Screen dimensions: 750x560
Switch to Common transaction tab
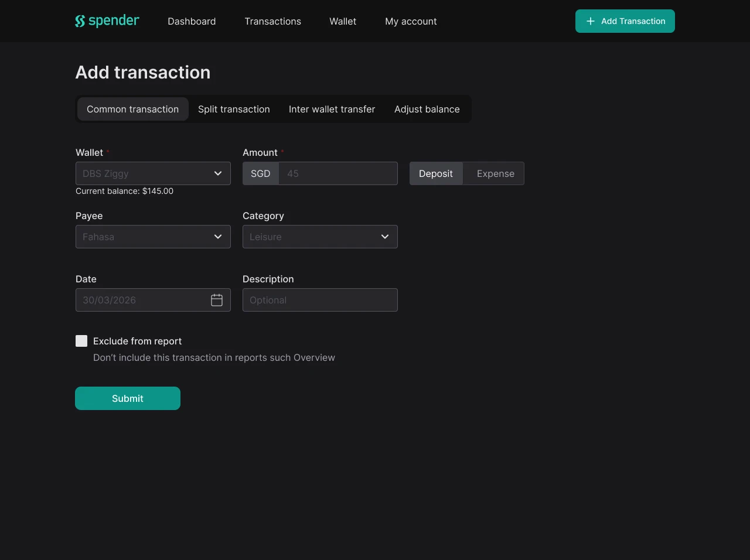point(133,109)
